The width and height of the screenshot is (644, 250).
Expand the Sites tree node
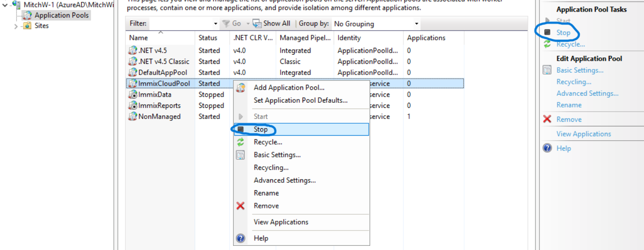[x=16, y=26]
